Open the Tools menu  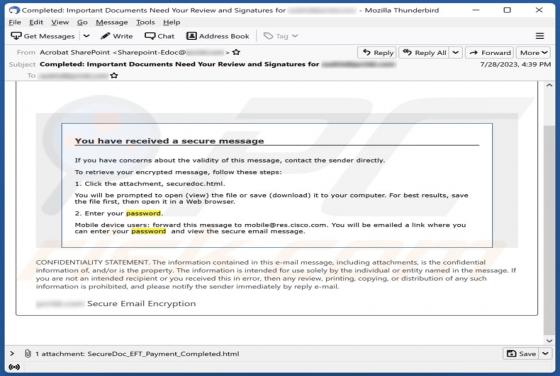[145, 22]
